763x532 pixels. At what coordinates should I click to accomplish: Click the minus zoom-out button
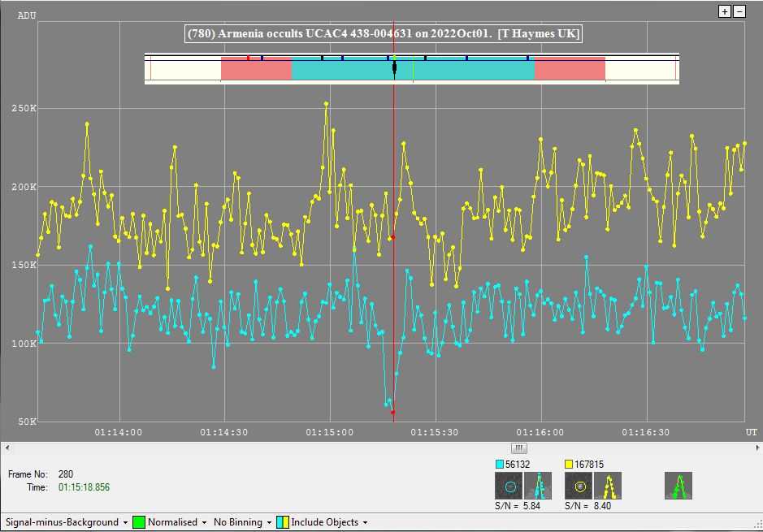[x=739, y=11]
